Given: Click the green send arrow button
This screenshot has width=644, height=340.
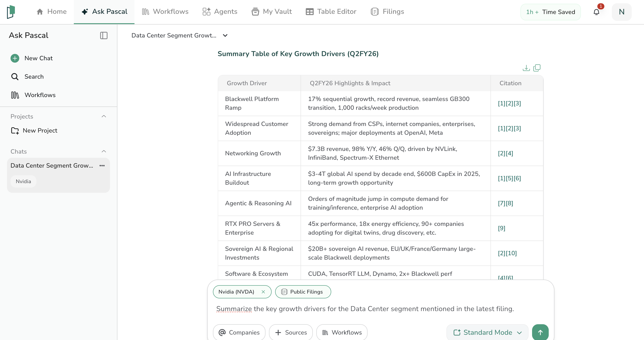Looking at the screenshot, I should pyautogui.click(x=540, y=332).
